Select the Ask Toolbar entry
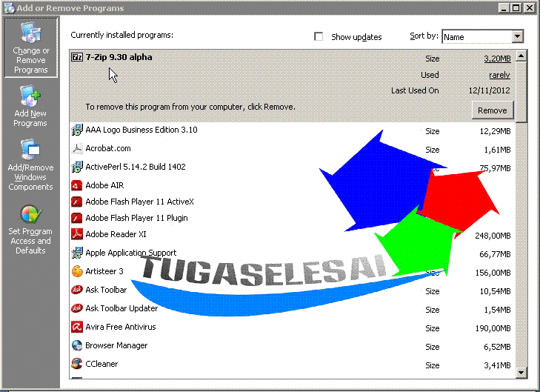The image size is (540, 392). coord(292,290)
